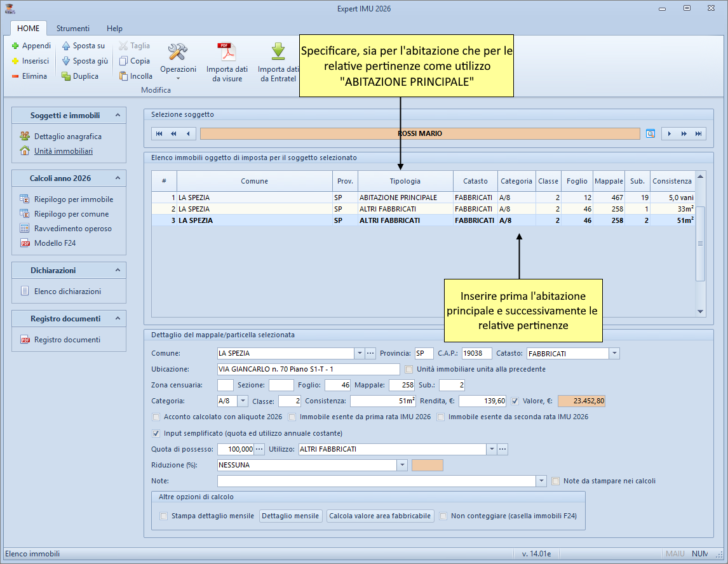The height and width of the screenshot is (564, 728).
Task: Open Importa dati da visure PDF icon
Action: (x=227, y=52)
